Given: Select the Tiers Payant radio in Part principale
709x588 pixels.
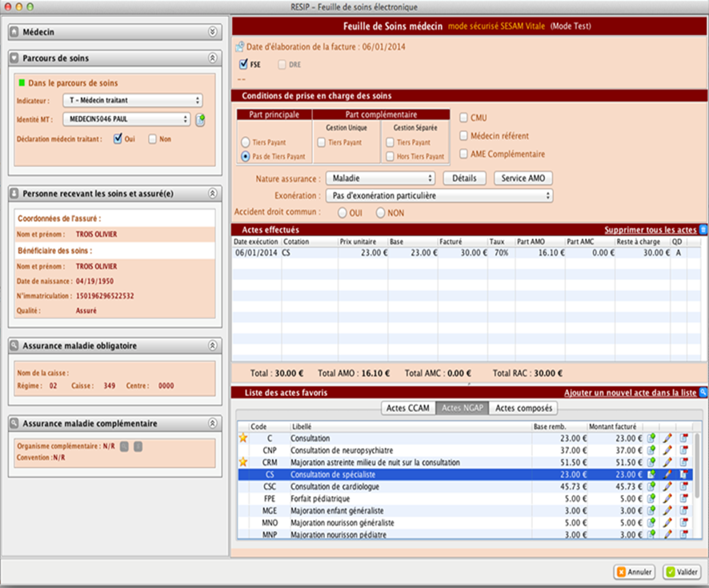Looking at the screenshot, I should (246, 142).
